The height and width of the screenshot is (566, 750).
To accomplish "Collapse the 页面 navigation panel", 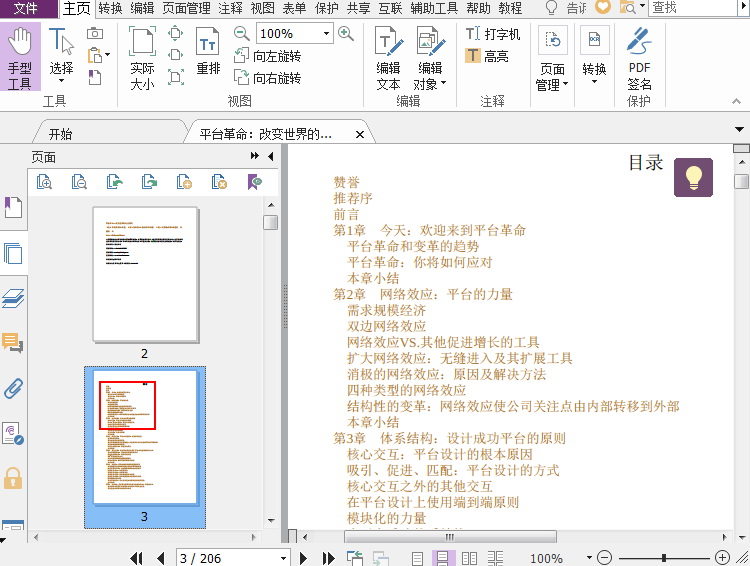I will [271, 156].
